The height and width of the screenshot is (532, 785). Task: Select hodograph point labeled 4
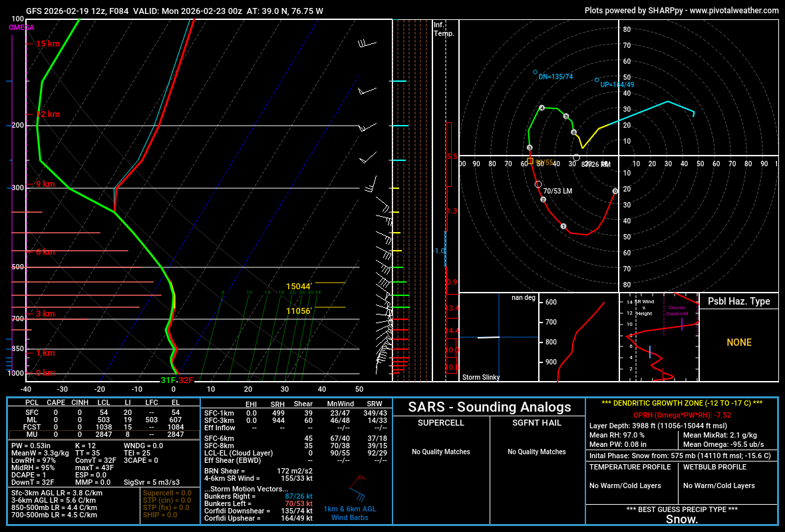point(542,106)
